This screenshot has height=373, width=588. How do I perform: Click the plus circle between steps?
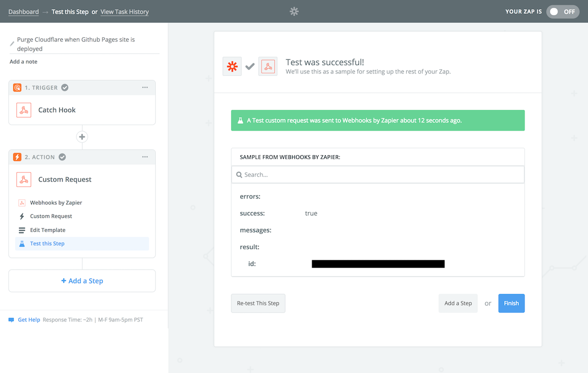pos(82,137)
